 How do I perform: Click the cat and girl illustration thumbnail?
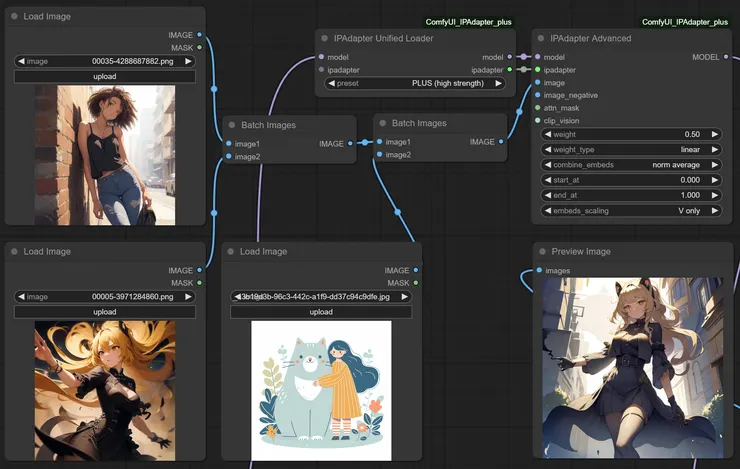[321, 391]
